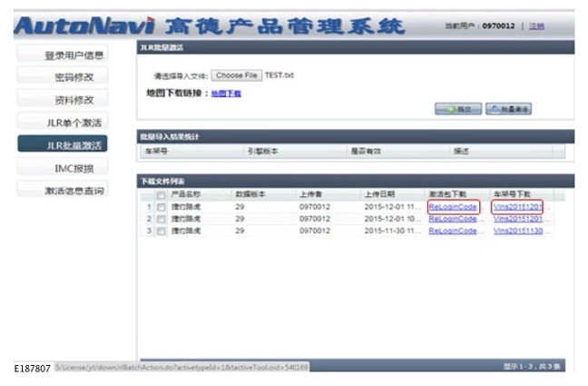This screenshot has width=588, height=386.
Task: Click the 引擎版本 column header
Action: click(x=262, y=151)
